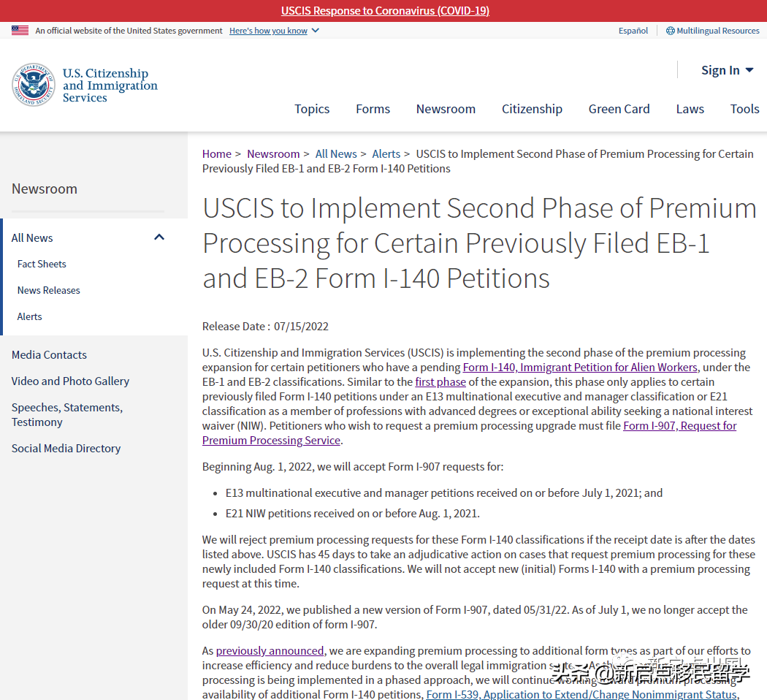Follow the "first phase" link

[x=440, y=382]
